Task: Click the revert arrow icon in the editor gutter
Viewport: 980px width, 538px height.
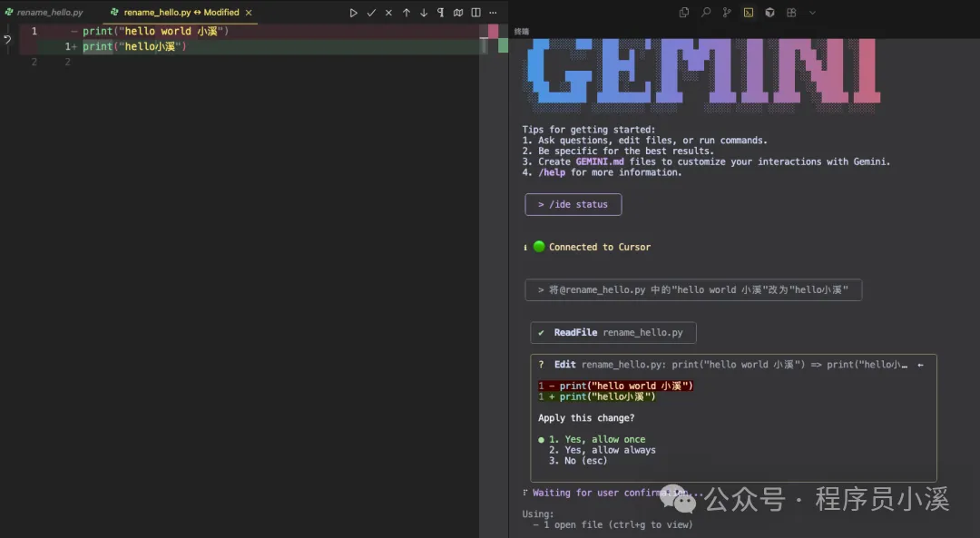Action: [x=7, y=39]
